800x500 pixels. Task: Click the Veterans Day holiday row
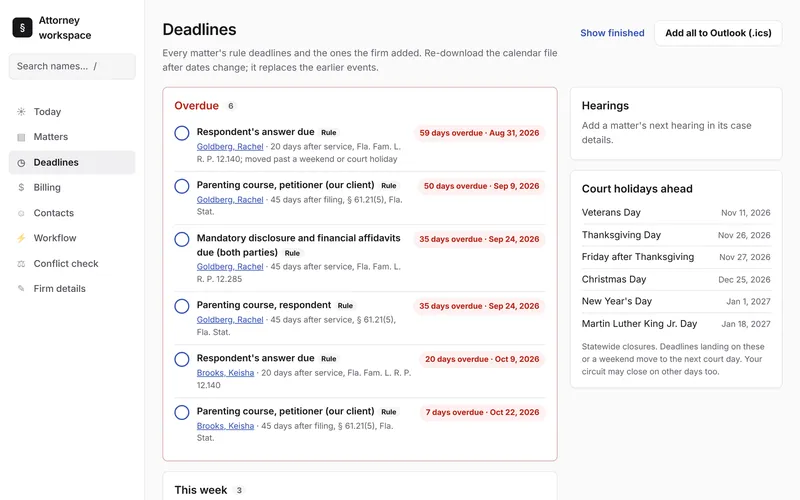676,213
